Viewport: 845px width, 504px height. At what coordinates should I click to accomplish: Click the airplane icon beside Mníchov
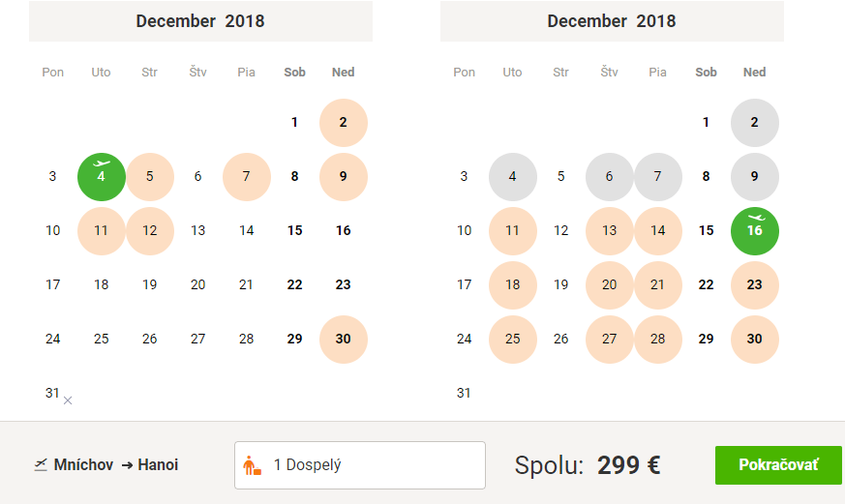(40, 464)
